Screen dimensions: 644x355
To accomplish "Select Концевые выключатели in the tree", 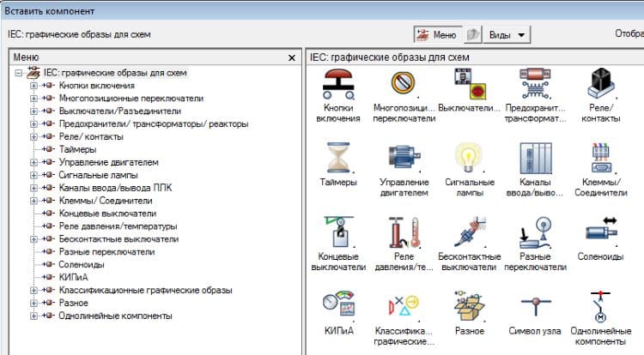I will (107, 214).
